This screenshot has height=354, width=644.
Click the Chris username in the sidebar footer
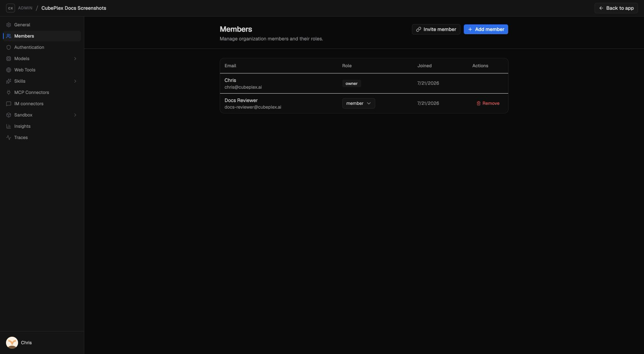point(26,343)
